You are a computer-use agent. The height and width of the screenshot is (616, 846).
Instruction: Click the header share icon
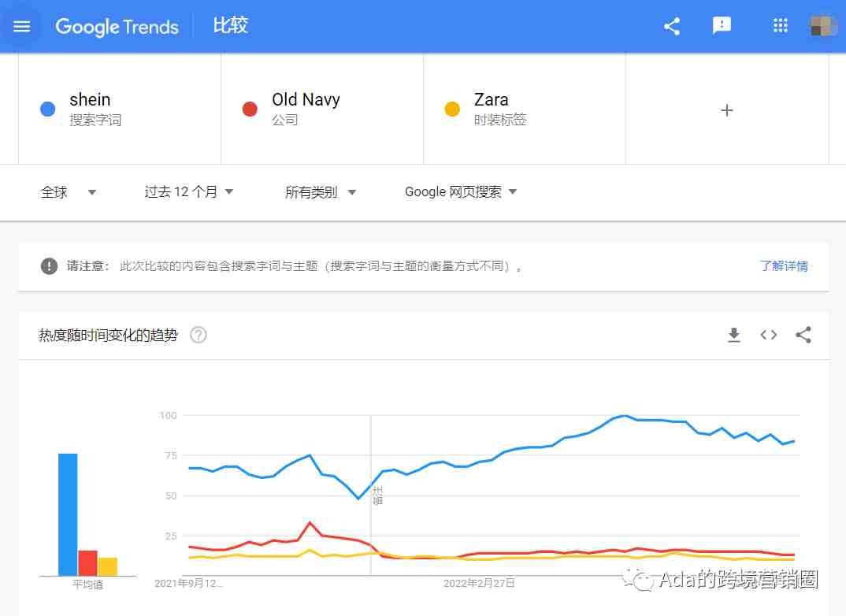click(x=672, y=27)
